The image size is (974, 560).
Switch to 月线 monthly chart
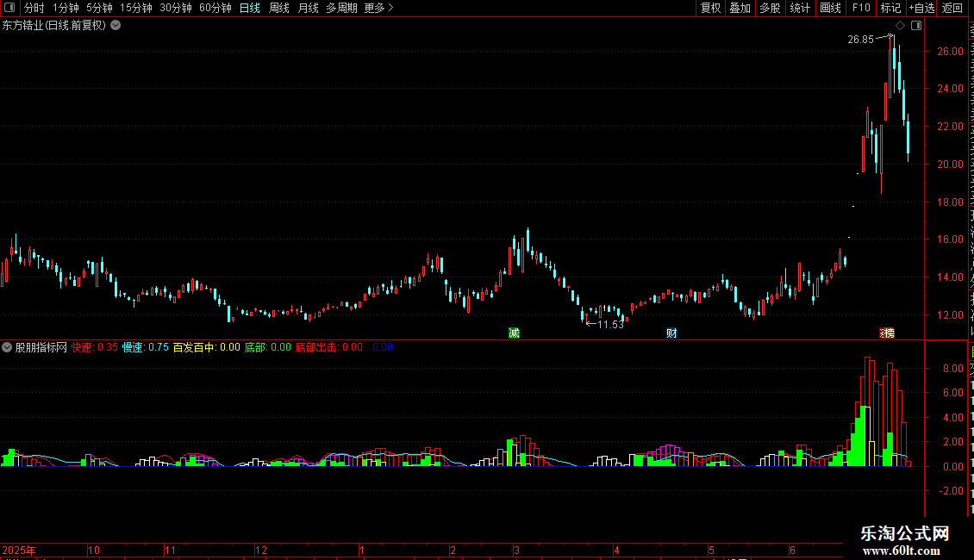point(308,8)
